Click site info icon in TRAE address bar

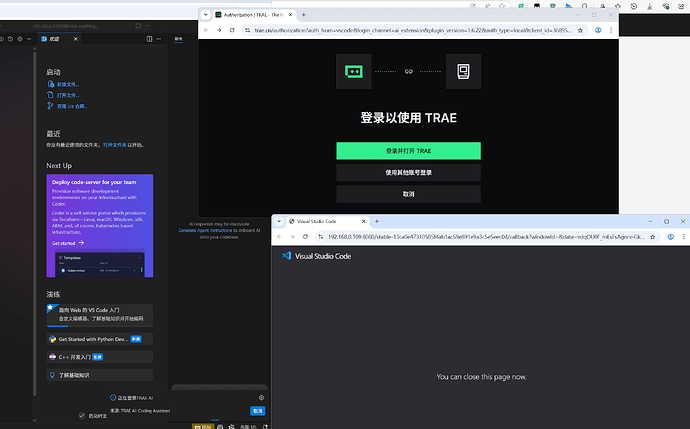(x=247, y=30)
